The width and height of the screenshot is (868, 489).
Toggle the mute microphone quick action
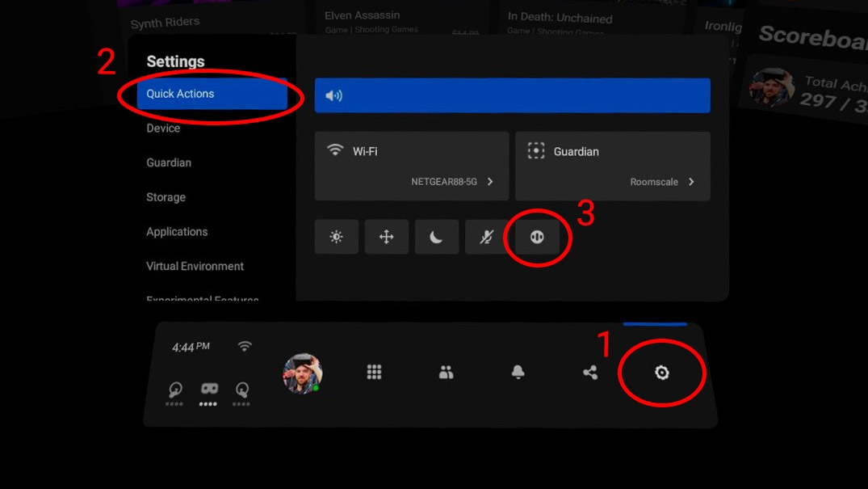click(487, 237)
